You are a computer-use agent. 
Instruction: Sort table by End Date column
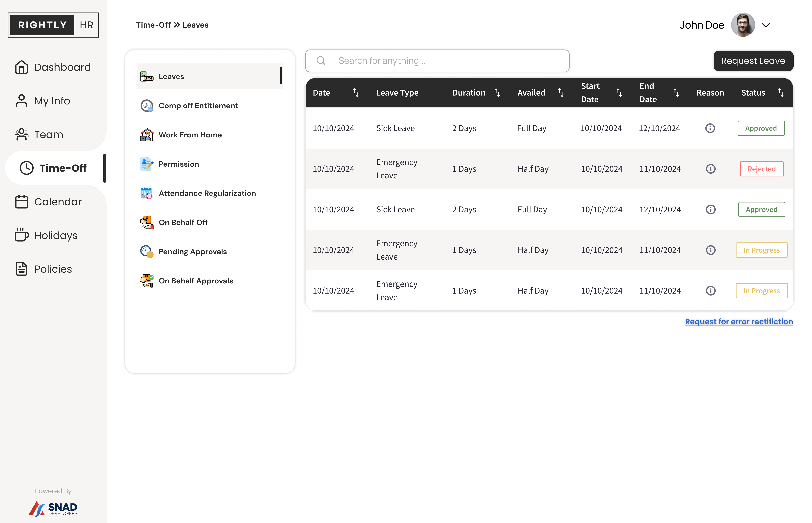(676, 93)
